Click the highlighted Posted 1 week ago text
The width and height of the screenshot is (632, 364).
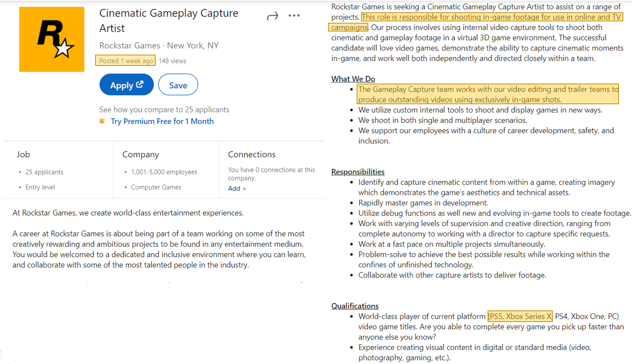[126, 61]
